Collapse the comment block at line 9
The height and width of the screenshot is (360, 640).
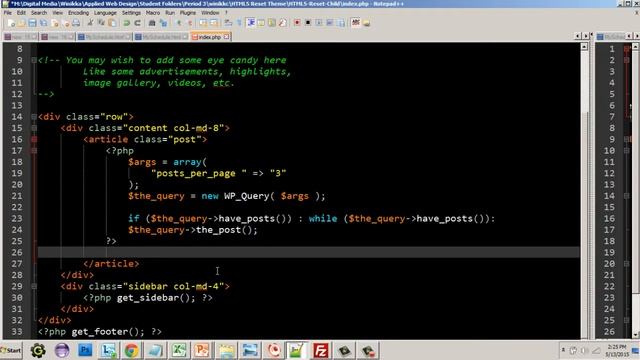pyautogui.click(x=34, y=60)
